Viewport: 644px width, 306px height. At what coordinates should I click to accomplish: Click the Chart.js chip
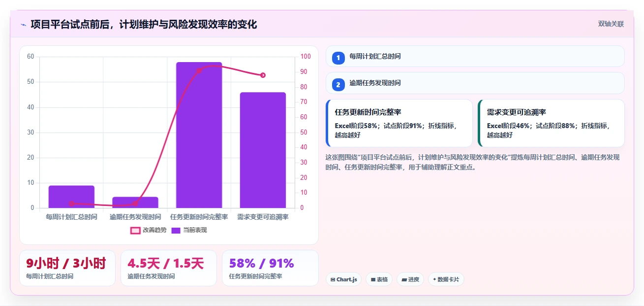(x=343, y=279)
